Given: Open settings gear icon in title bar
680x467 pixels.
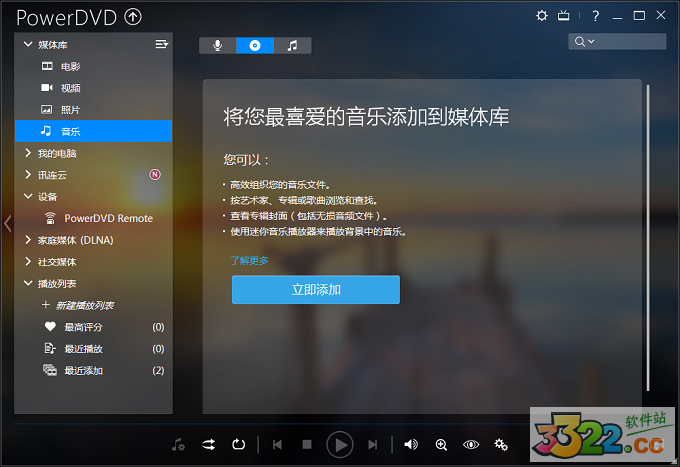Looking at the screenshot, I should coord(542,16).
